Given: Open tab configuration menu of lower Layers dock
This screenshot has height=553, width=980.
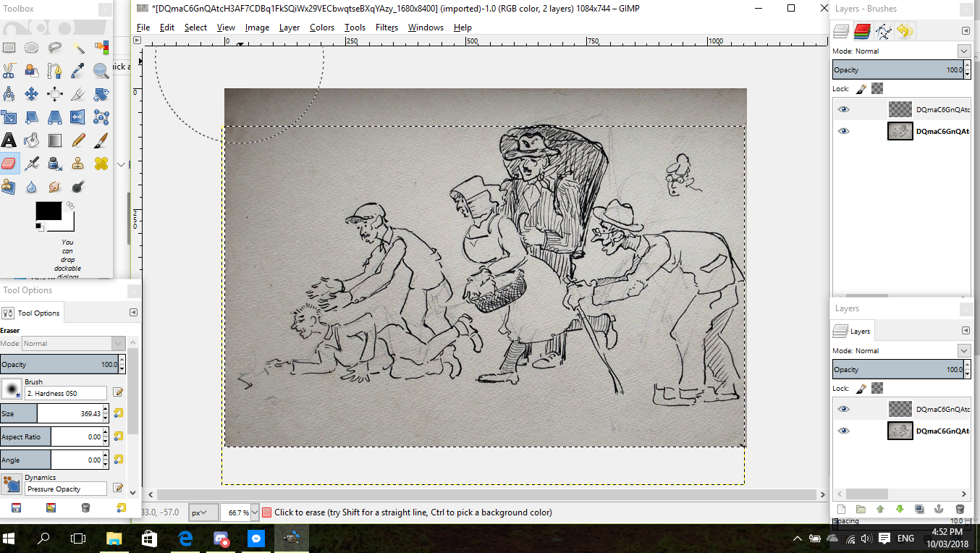Looking at the screenshot, I should 966,331.
